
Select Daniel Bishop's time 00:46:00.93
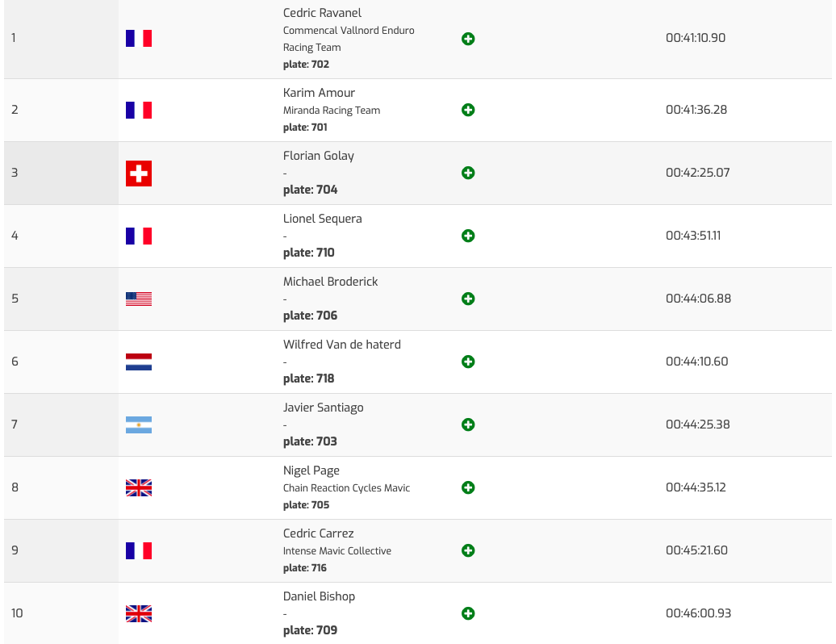pyautogui.click(x=698, y=613)
